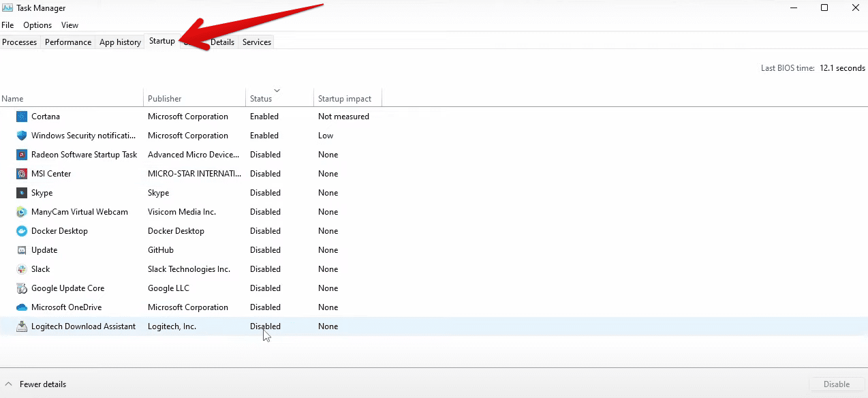Maximize the Task Manager window
Screen dimensions: 868x398
coord(824,7)
